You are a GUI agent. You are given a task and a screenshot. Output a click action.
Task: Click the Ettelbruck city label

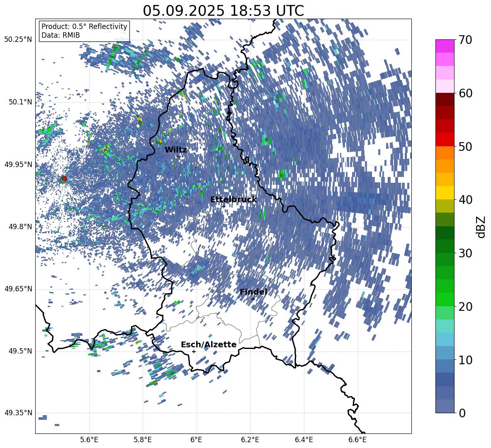(x=233, y=200)
